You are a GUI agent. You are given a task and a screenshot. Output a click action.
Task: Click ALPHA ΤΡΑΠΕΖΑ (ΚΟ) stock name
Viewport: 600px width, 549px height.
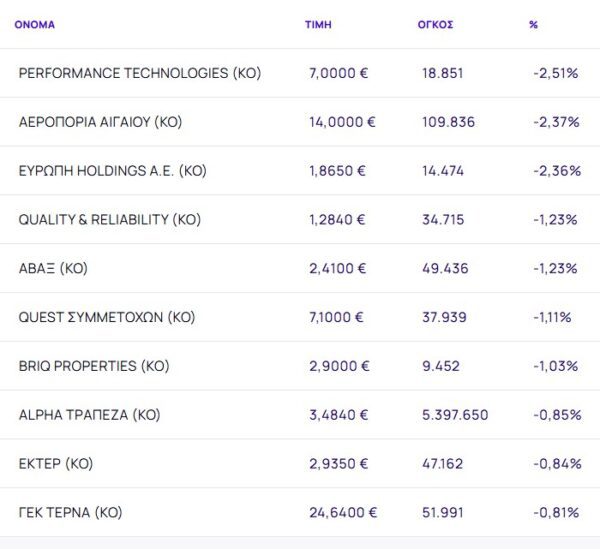pos(89,415)
